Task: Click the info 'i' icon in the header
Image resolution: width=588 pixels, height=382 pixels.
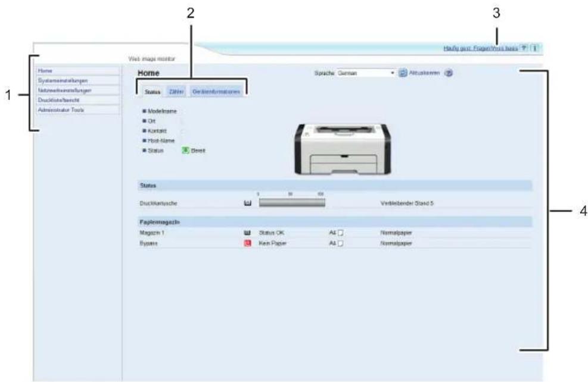Action: click(535, 48)
